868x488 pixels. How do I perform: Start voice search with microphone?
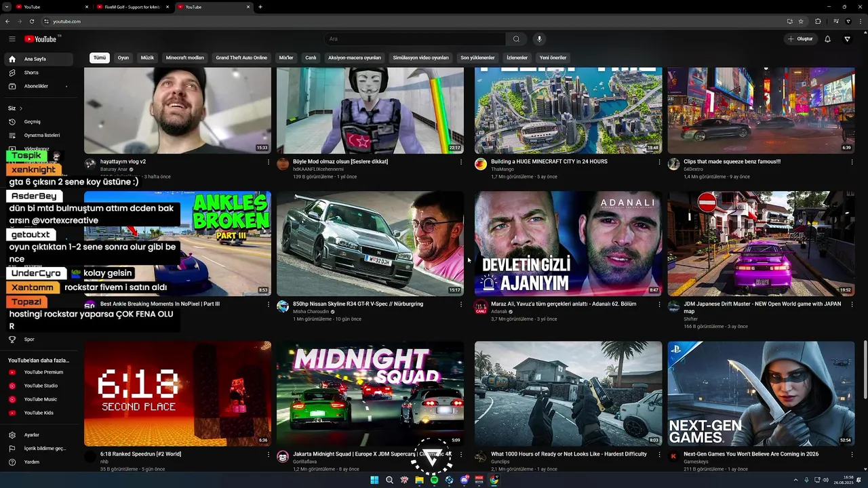(x=540, y=39)
